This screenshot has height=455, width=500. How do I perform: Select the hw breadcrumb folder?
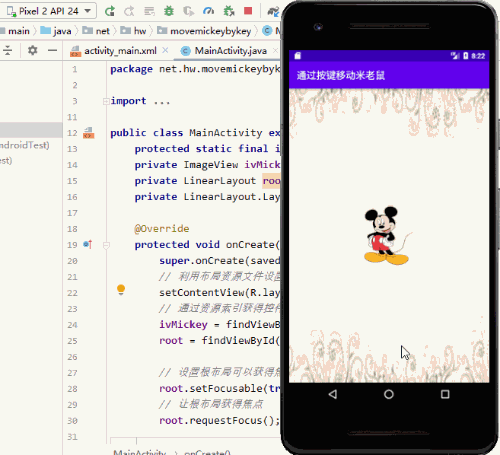click(133, 31)
